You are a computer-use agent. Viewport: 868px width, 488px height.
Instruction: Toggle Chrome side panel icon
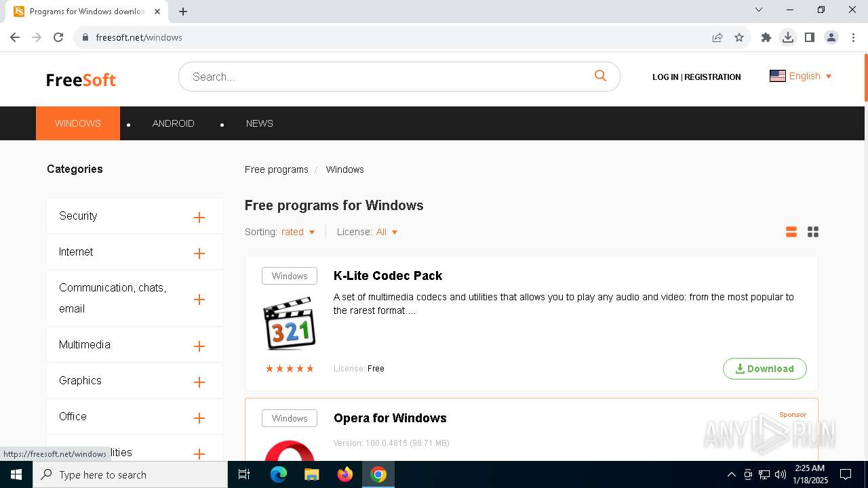(810, 37)
